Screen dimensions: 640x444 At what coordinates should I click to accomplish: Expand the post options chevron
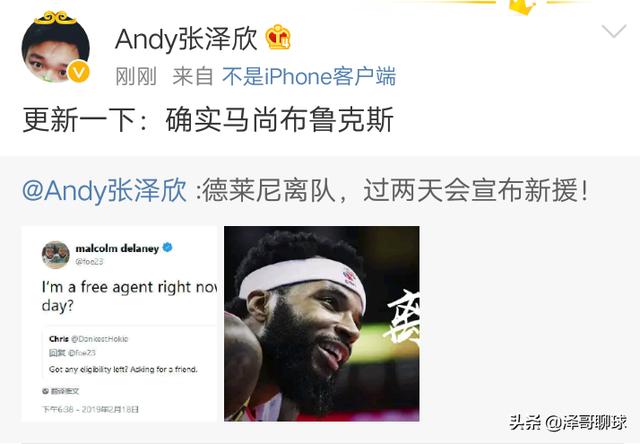(613, 31)
